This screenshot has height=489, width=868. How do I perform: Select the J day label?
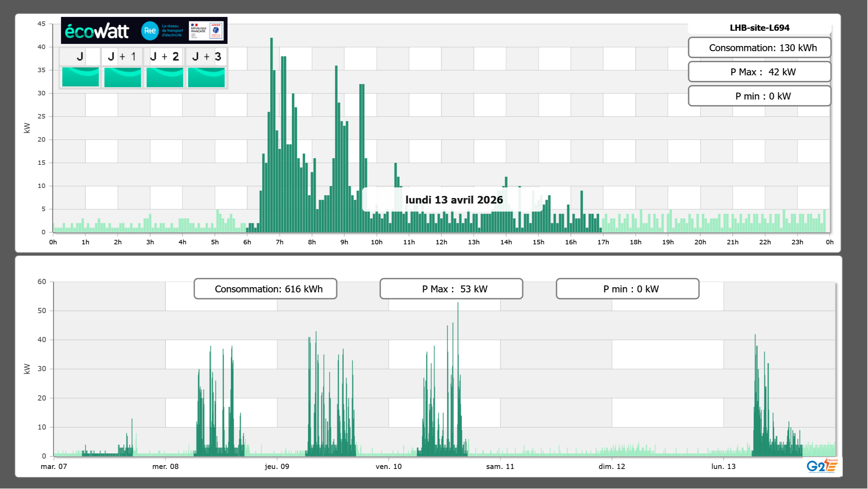(x=80, y=56)
